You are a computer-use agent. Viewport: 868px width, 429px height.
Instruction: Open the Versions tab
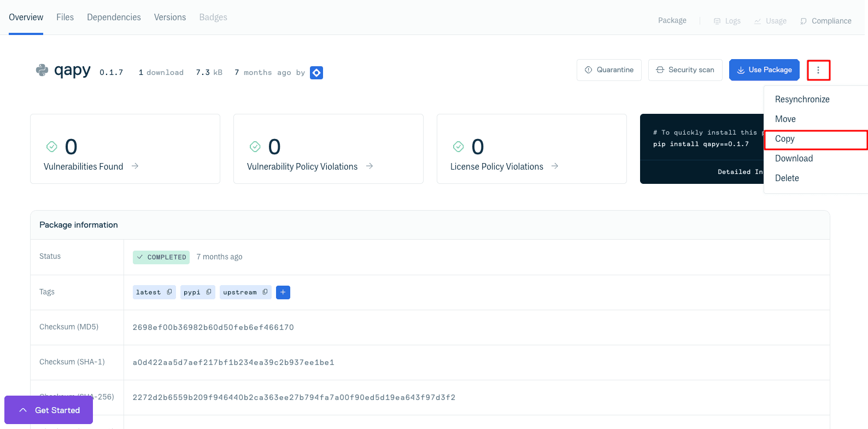(170, 18)
